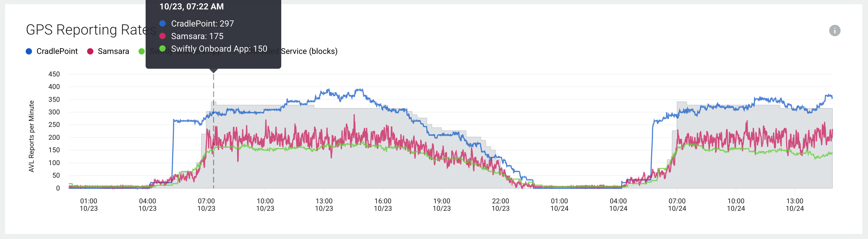The image size is (868, 239).
Task: Click the blue dot inside the tooltip
Action: tap(162, 24)
